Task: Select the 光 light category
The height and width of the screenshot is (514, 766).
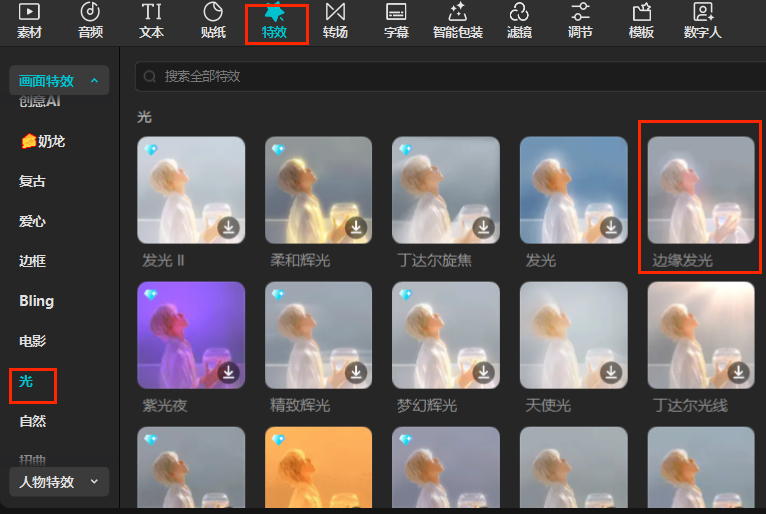Action: [27, 381]
